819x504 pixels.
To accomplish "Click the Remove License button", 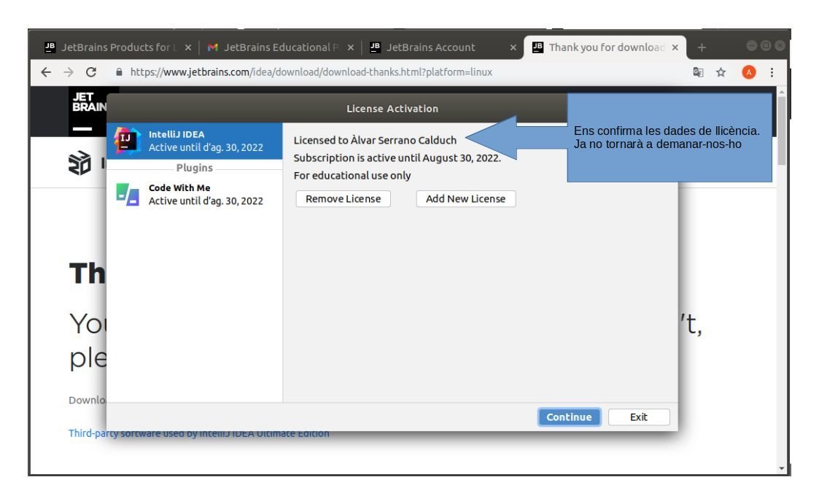I will click(x=343, y=199).
